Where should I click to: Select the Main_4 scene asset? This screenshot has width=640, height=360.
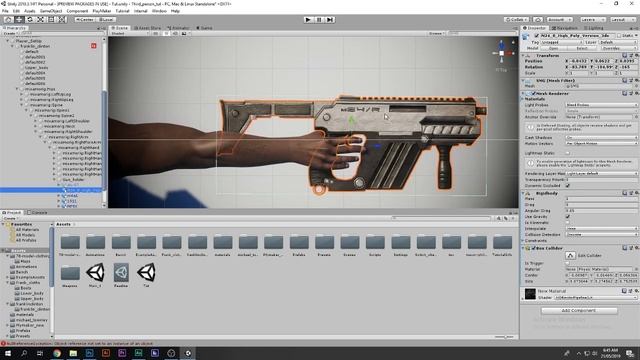pos(95,273)
